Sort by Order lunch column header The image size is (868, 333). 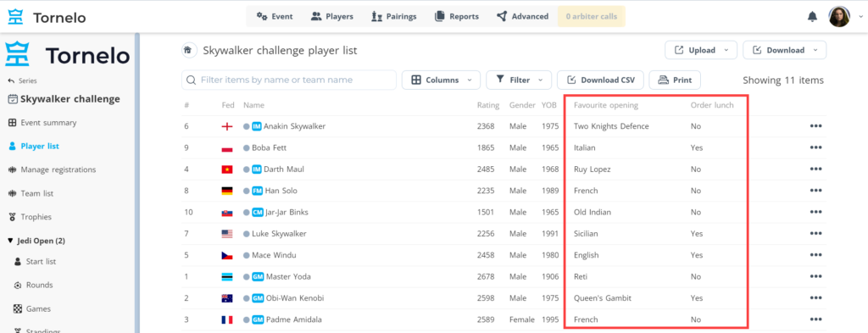[x=712, y=105]
